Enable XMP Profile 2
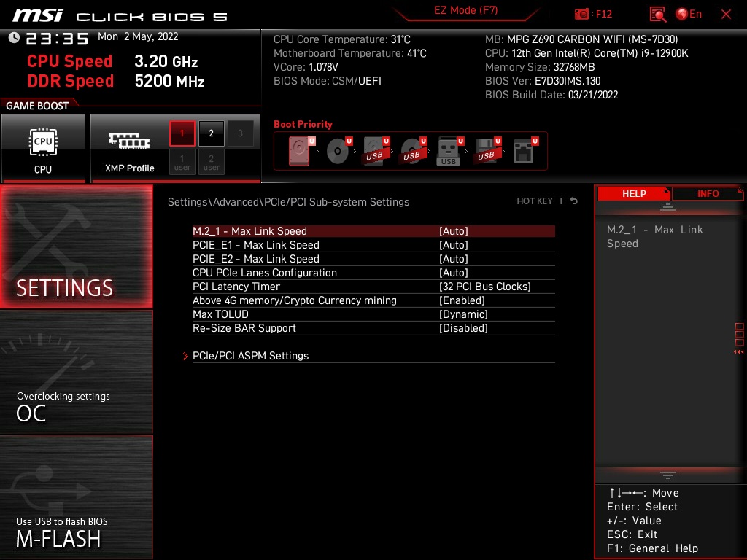747x560 pixels. pyautogui.click(x=211, y=133)
